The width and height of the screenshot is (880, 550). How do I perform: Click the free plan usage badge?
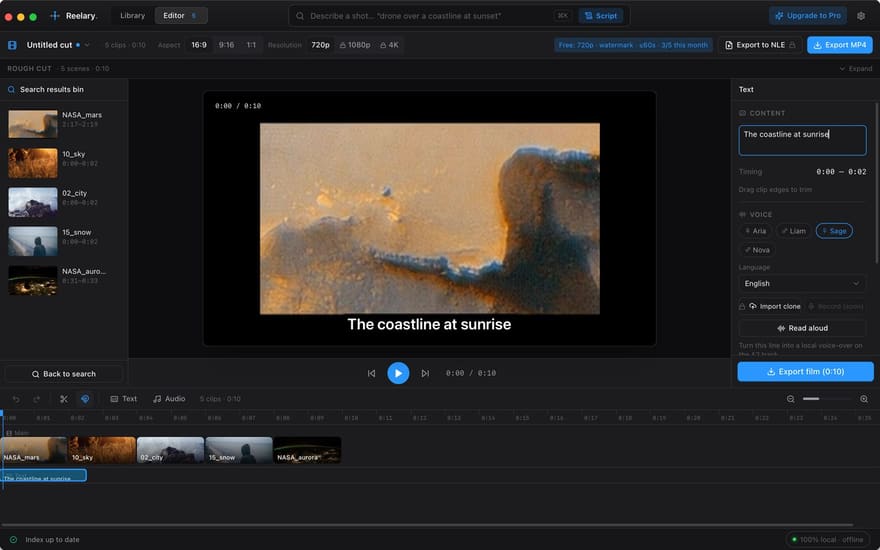(x=633, y=45)
